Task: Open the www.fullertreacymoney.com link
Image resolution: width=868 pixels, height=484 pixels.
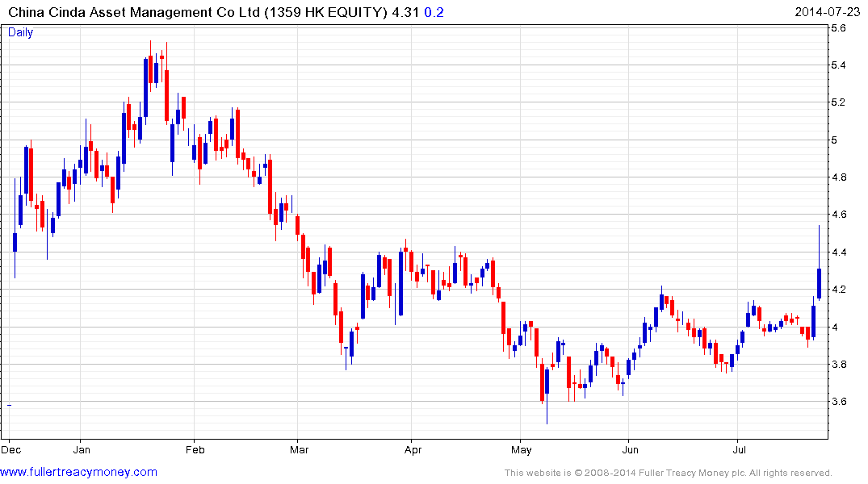Action: coord(78,472)
